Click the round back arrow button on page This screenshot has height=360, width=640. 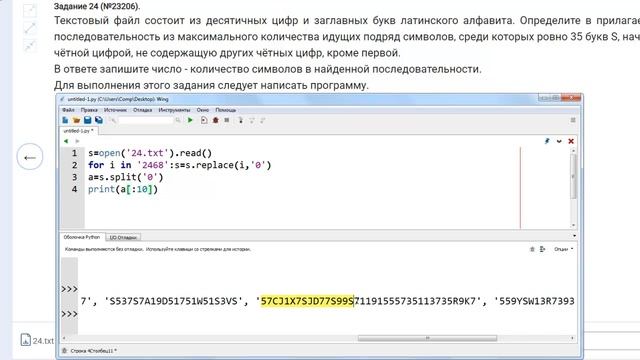coord(30,157)
